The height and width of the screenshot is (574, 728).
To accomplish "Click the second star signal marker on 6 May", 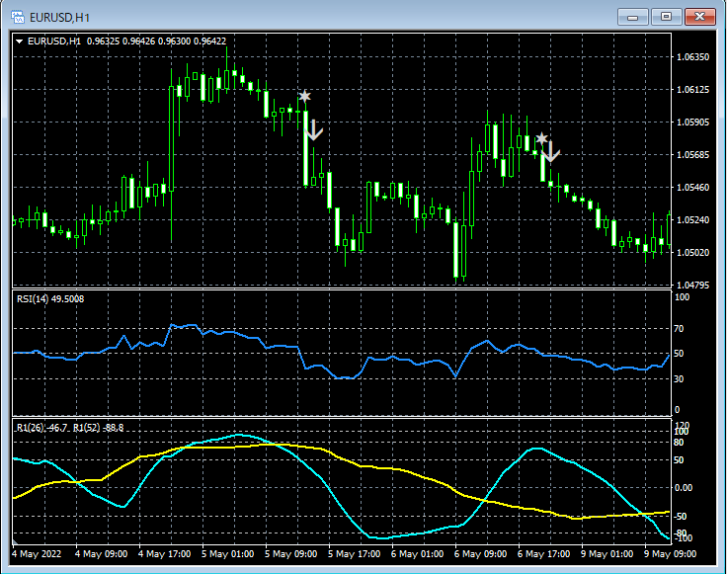I will pos(541,138).
